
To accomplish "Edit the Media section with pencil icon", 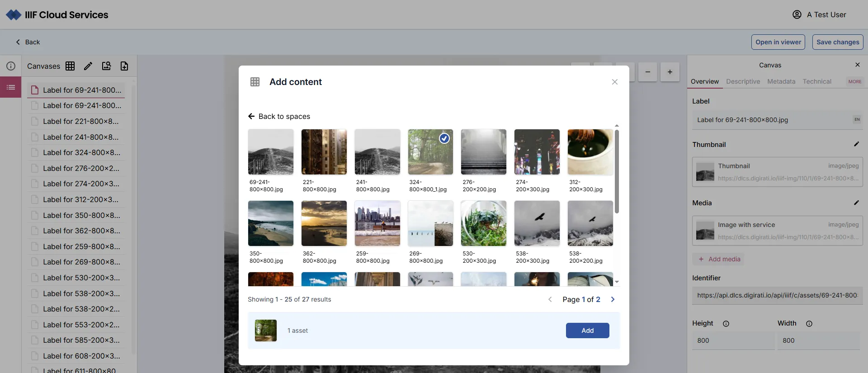I will coord(856,203).
